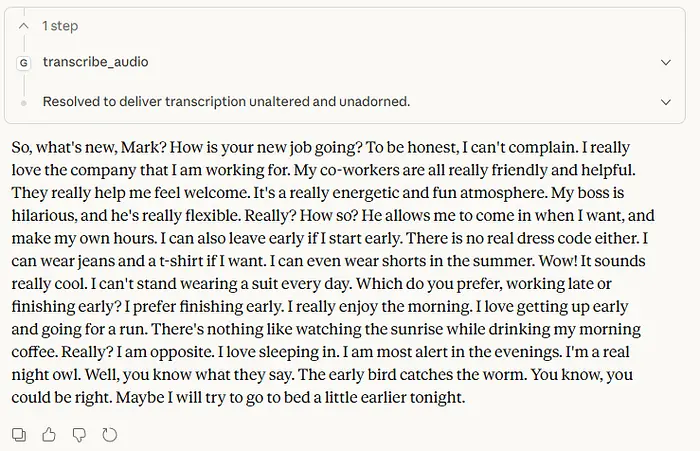This screenshot has height=451, width=700.
Task: Click the Resolved to deliver transcription summary
Action: tap(226, 102)
